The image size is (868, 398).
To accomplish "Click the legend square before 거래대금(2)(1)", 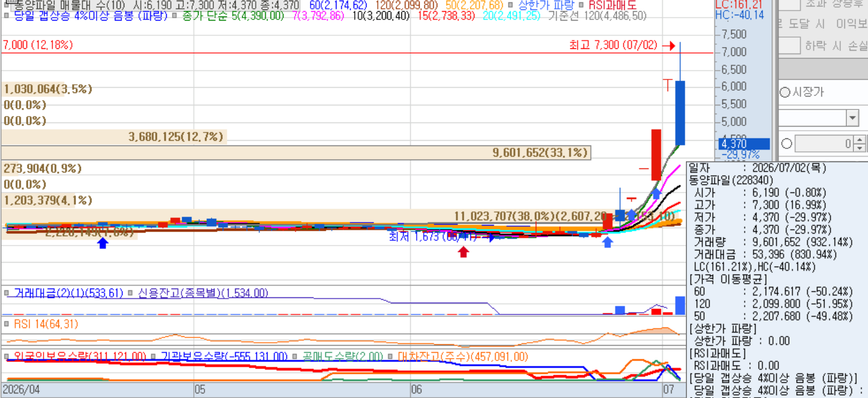I will coord(6,293).
